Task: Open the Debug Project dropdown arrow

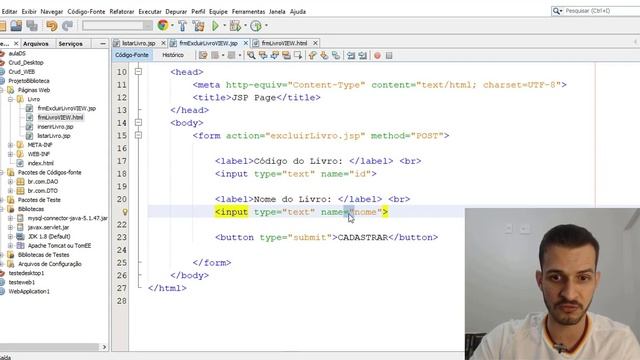Action: tap(245, 26)
